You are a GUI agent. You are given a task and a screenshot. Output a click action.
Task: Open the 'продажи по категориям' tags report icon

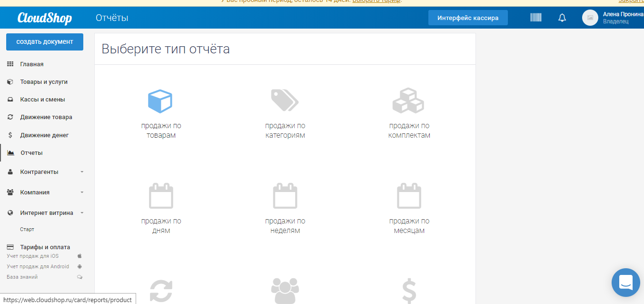tap(285, 100)
